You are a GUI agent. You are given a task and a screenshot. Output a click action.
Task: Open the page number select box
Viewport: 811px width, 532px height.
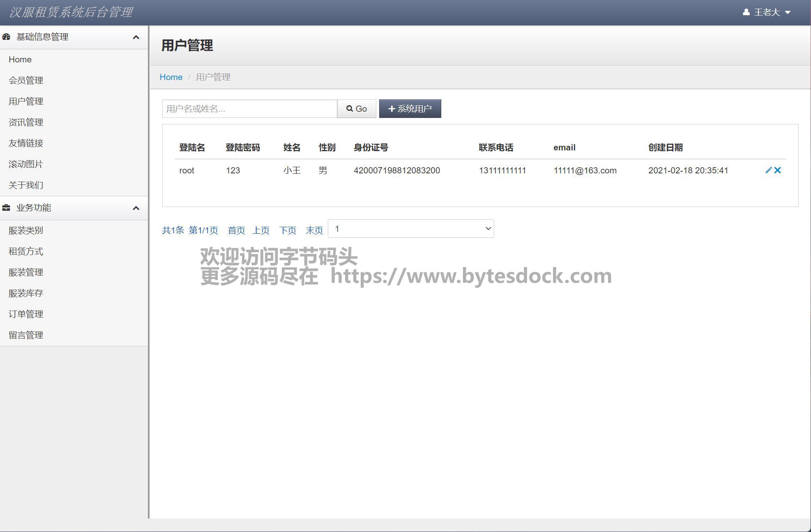pyautogui.click(x=411, y=229)
